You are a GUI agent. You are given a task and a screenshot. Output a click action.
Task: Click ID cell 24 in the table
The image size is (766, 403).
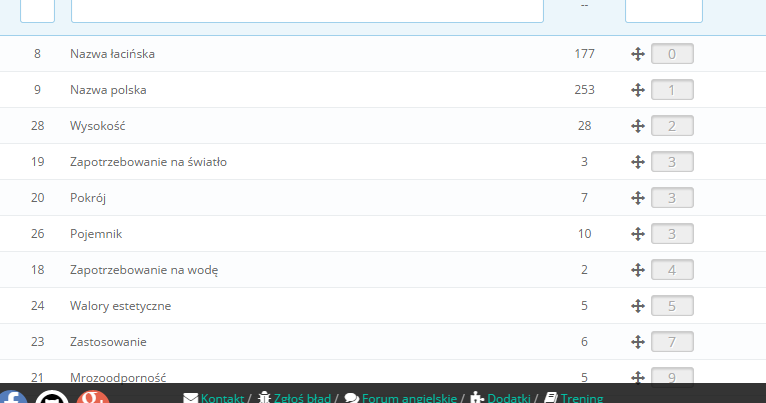click(x=38, y=306)
